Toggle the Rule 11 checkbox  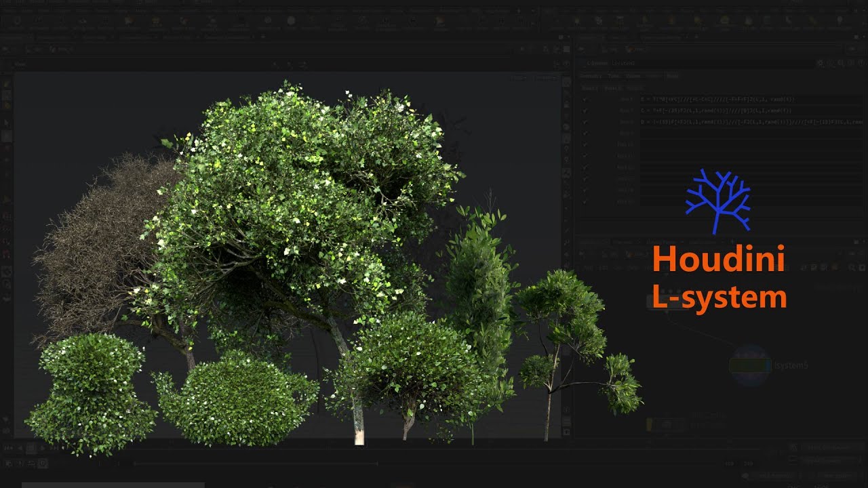click(585, 155)
